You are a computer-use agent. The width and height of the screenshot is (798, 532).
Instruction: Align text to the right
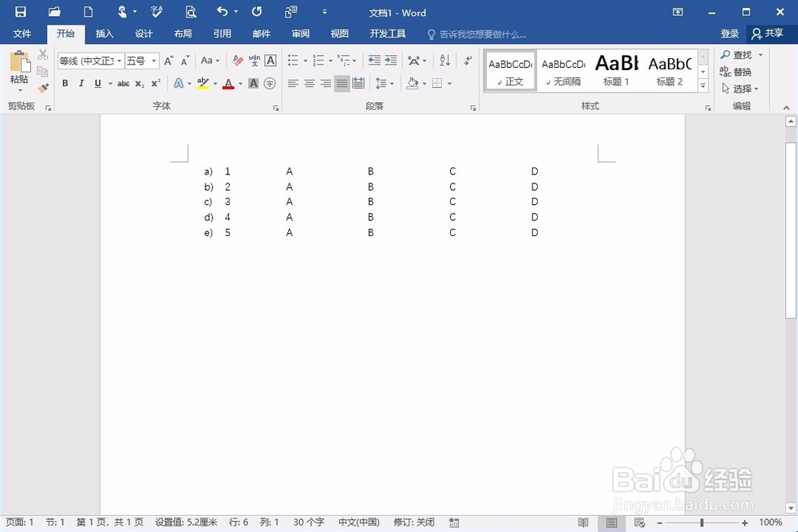click(326, 84)
